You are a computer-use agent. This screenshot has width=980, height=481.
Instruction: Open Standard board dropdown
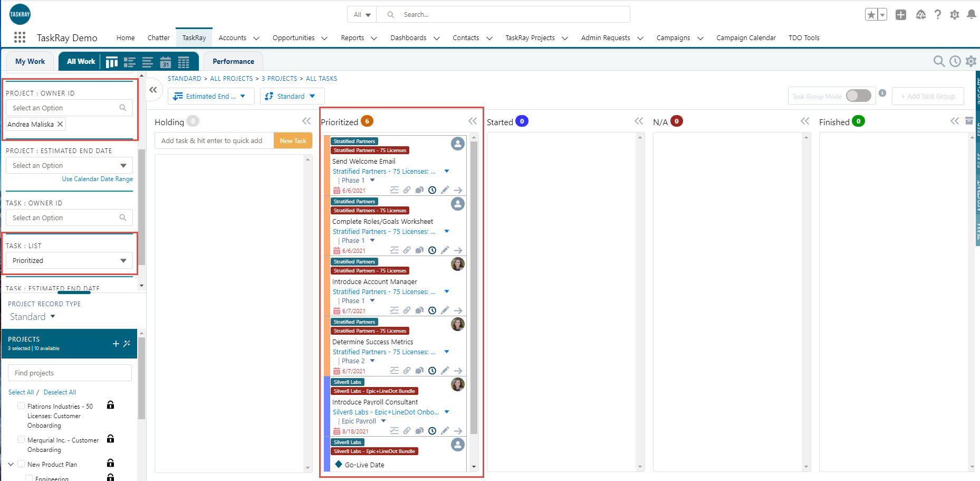pyautogui.click(x=292, y=96)
